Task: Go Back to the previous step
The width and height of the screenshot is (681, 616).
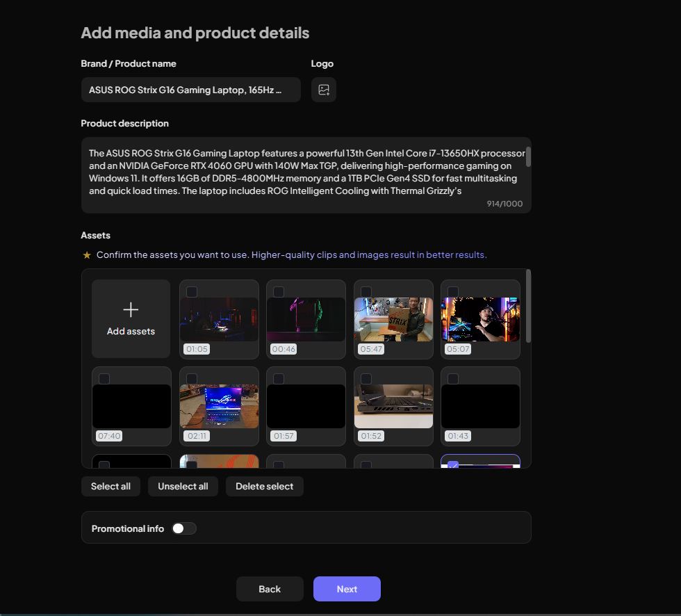Action: pyautogui.click(x=270, y=589)
